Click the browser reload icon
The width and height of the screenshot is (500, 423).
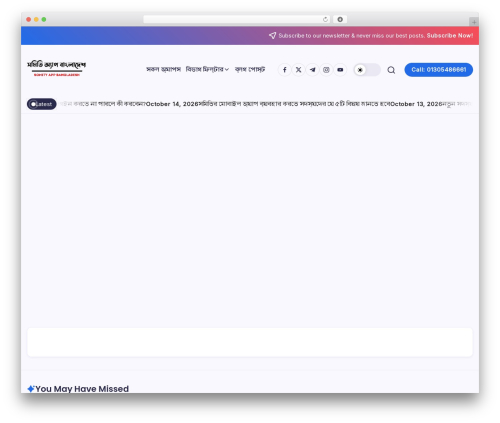[325, 19]
